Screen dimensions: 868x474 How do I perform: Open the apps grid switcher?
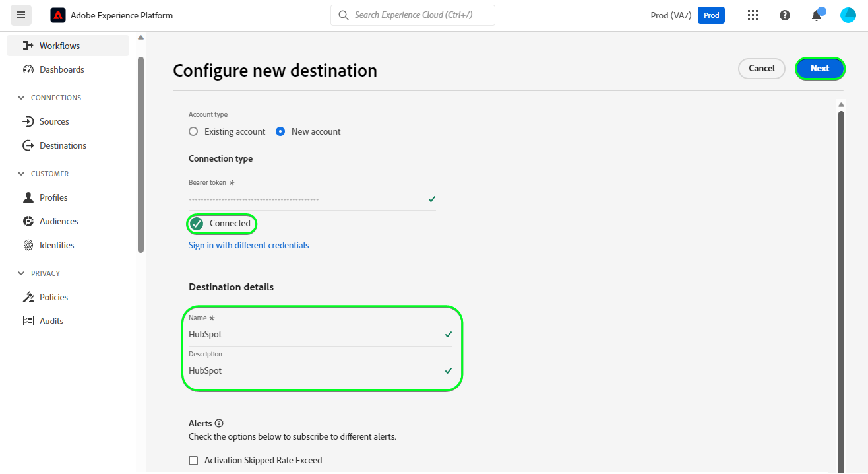point(753,15)
